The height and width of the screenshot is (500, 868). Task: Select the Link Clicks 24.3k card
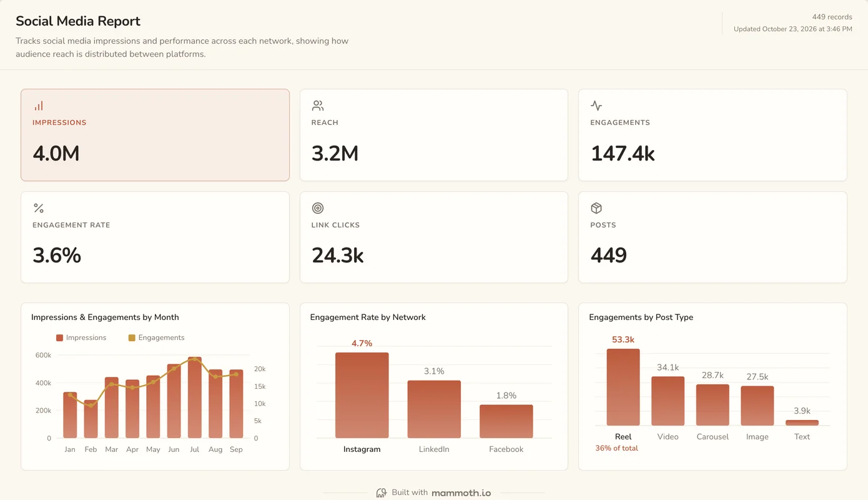[x=434, y=237]
